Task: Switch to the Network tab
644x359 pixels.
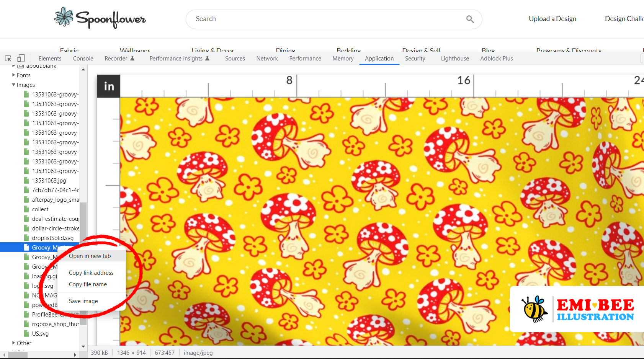Action: point(267,59)
